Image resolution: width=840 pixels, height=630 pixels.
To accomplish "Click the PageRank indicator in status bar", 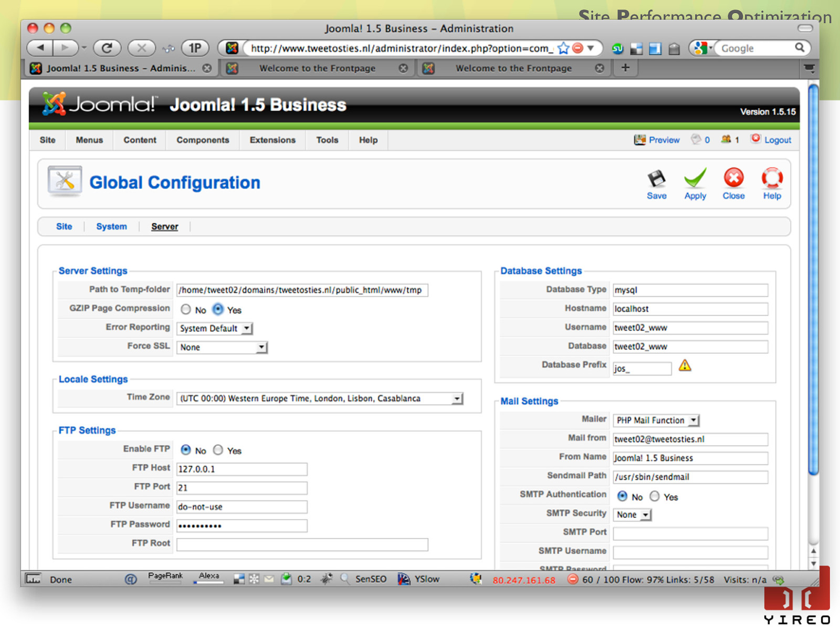I will [x=165, y=577].
